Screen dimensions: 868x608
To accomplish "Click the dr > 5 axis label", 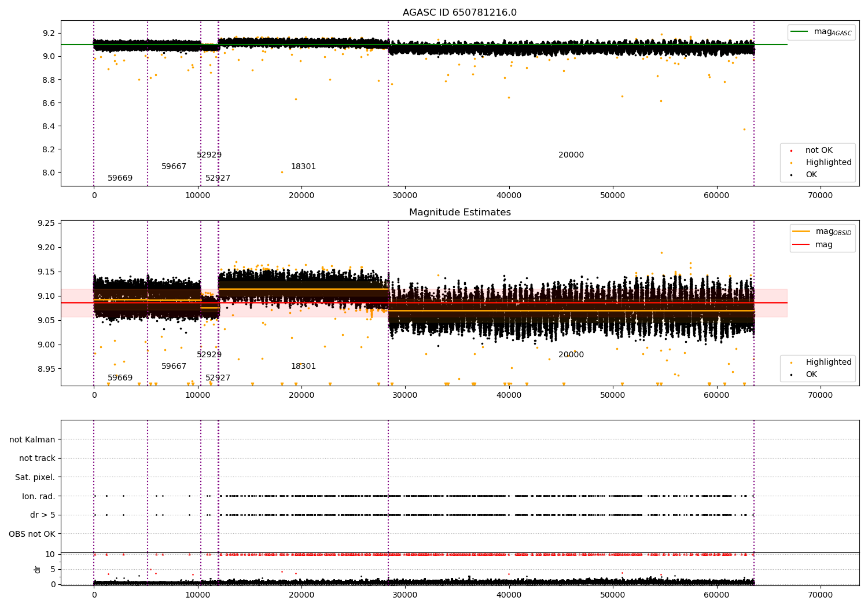I will (43, 515).
